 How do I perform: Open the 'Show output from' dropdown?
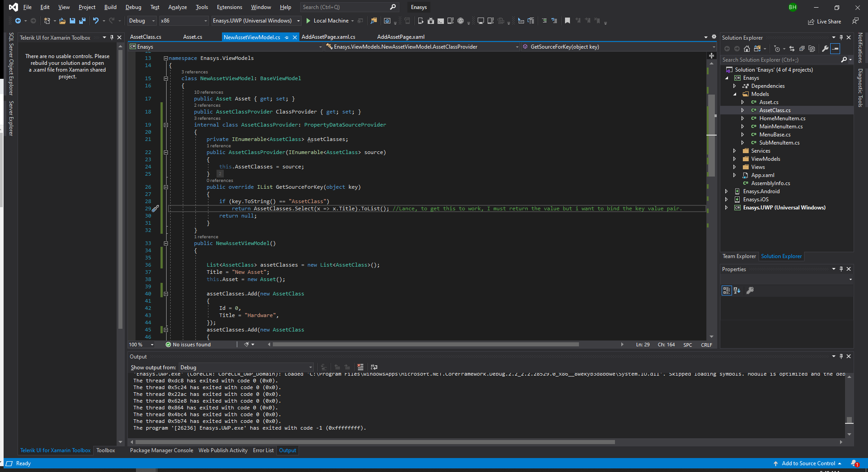click(x=246, y=368)
